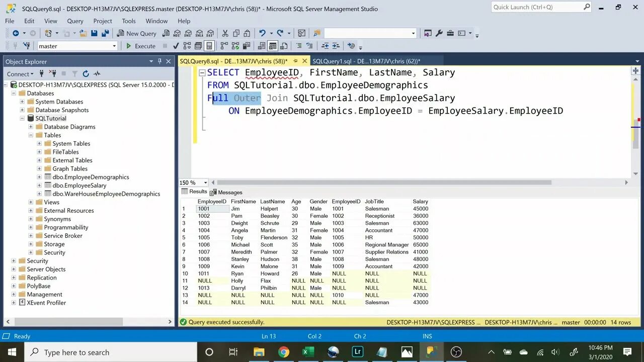This screenshot has width=644, height=362.
Task: Click Display Estimated Execution Plan icon
Action: (187, 46)
